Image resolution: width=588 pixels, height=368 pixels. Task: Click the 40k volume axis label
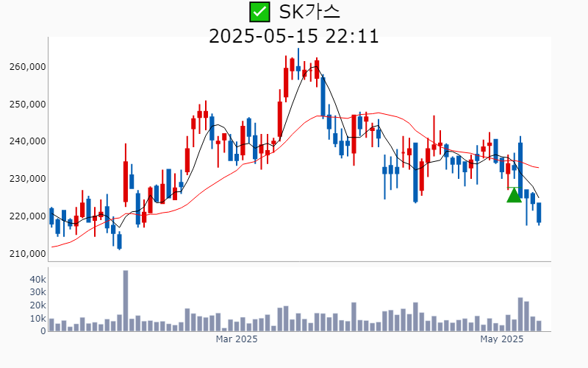coord(38,280)
